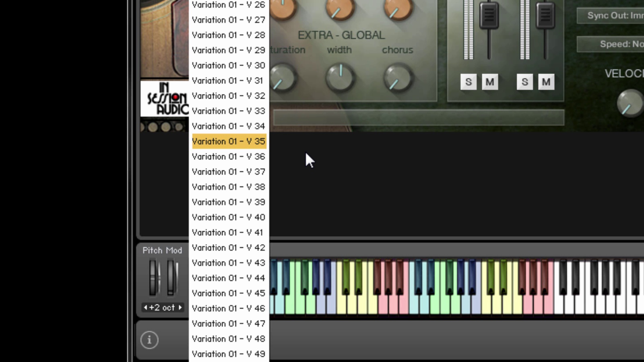
Task: Load Variation 01 - V 44
Action: click(x=229, y=278)
